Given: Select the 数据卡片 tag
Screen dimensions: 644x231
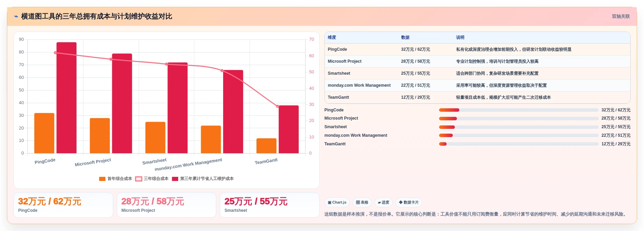Looking at the screenshot, I should [409, 203].
